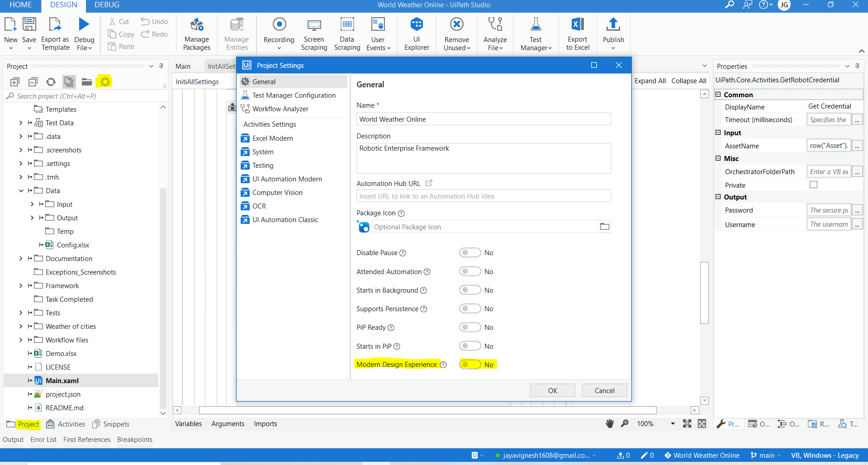This screenshot has height=465, width=868.
Task: Click the Description text box
Action: [x=484, y=158]
